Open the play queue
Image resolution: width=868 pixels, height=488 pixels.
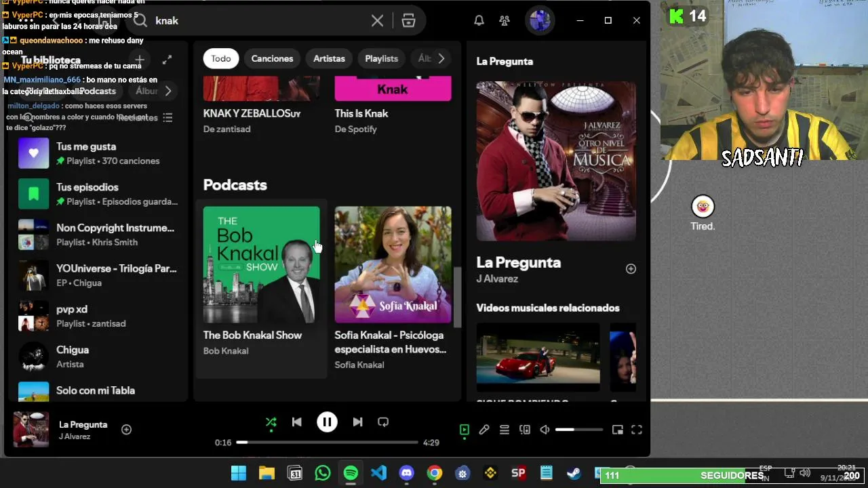click(x=505, y=430)
